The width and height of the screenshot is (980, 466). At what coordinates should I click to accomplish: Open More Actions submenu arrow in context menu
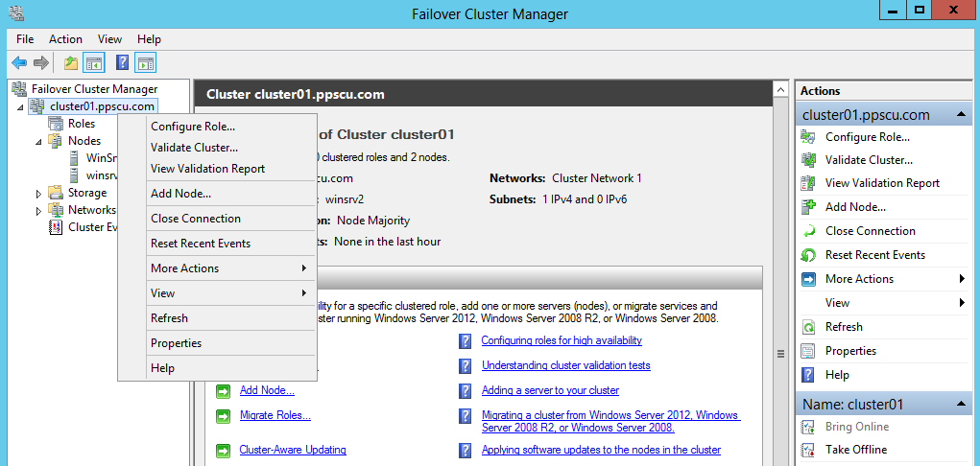click(304, 268)
